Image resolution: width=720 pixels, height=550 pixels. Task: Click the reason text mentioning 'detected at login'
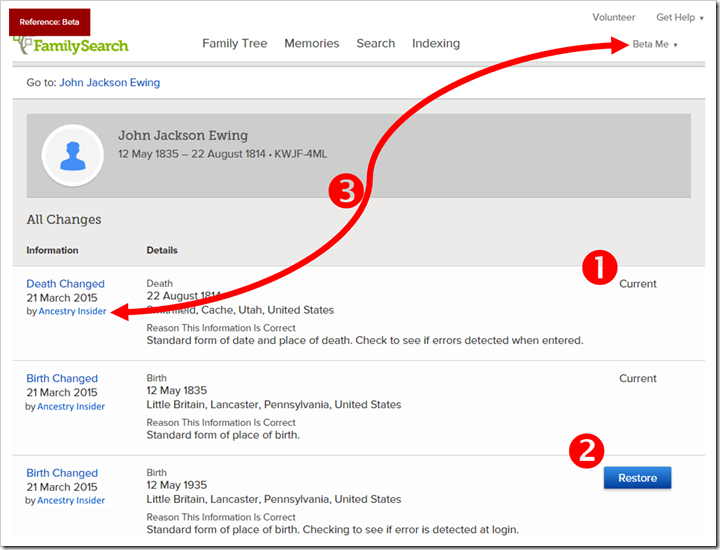(332, 529)
